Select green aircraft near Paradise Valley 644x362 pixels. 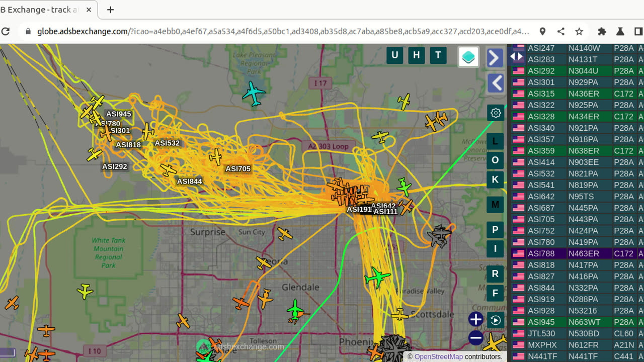377,278
